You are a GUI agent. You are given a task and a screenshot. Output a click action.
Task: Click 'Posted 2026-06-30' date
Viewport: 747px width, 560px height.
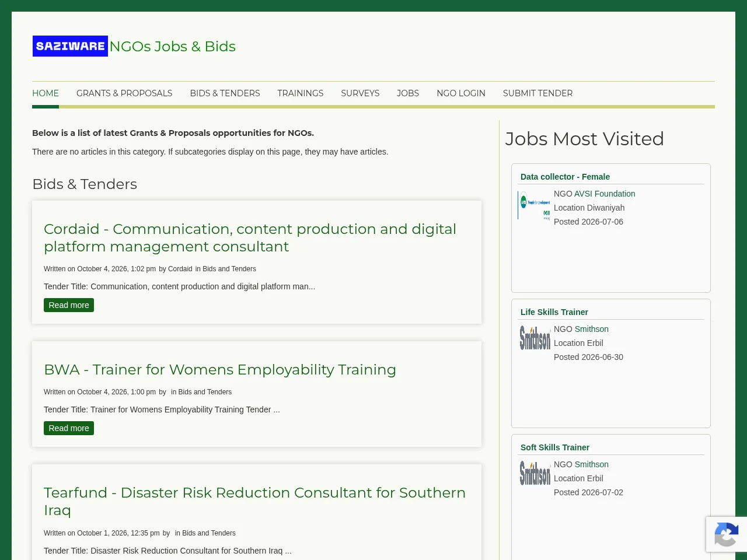click(588, 357)
